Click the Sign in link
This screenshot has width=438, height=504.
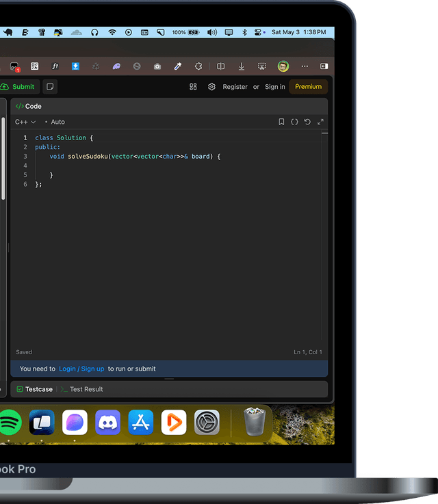(x=275, y=87)
